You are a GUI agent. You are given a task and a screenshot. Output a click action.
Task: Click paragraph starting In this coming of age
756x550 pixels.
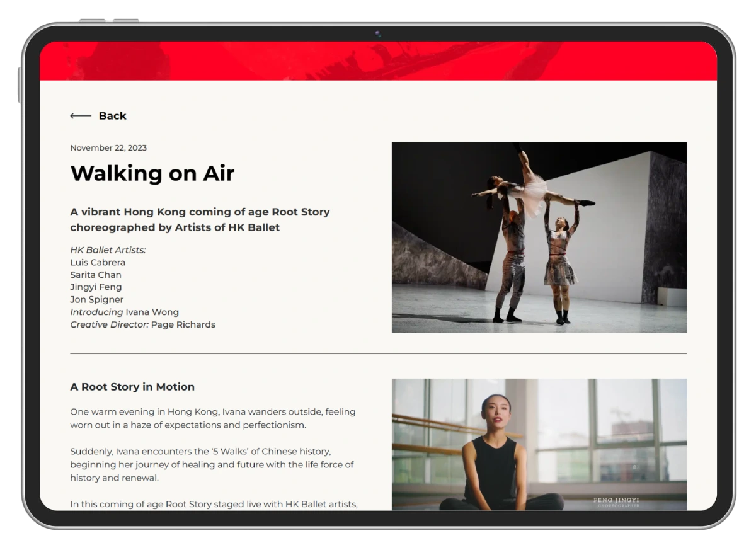point(214,504)
